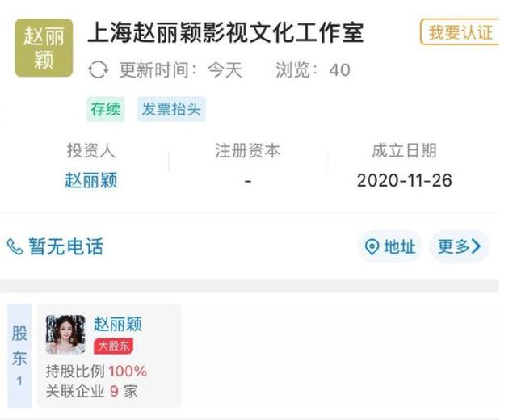Open the 地址 address button

point(389,246)
